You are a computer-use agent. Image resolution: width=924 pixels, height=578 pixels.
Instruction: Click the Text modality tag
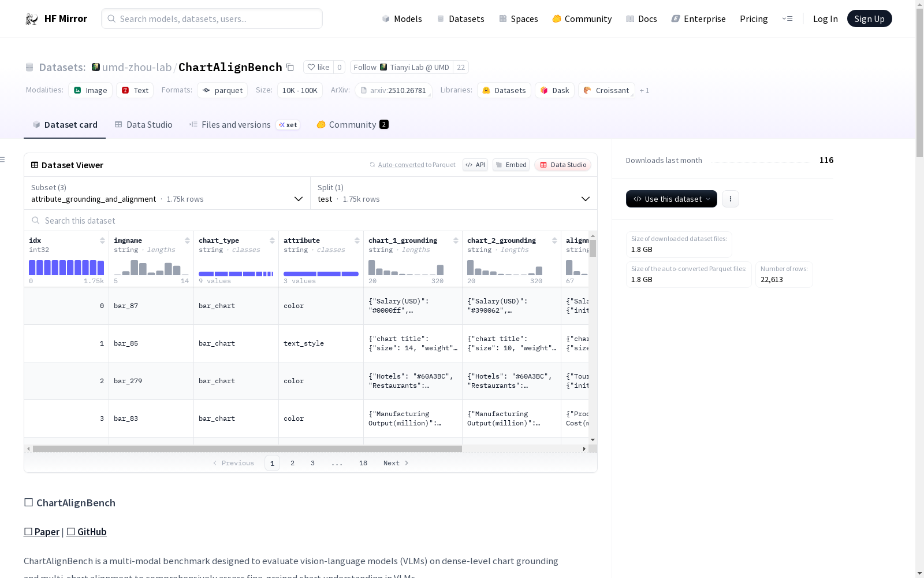135,90
